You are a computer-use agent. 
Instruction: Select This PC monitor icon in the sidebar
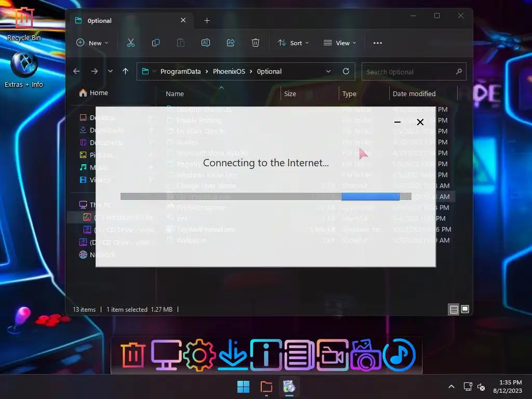(x=83, y=205)
